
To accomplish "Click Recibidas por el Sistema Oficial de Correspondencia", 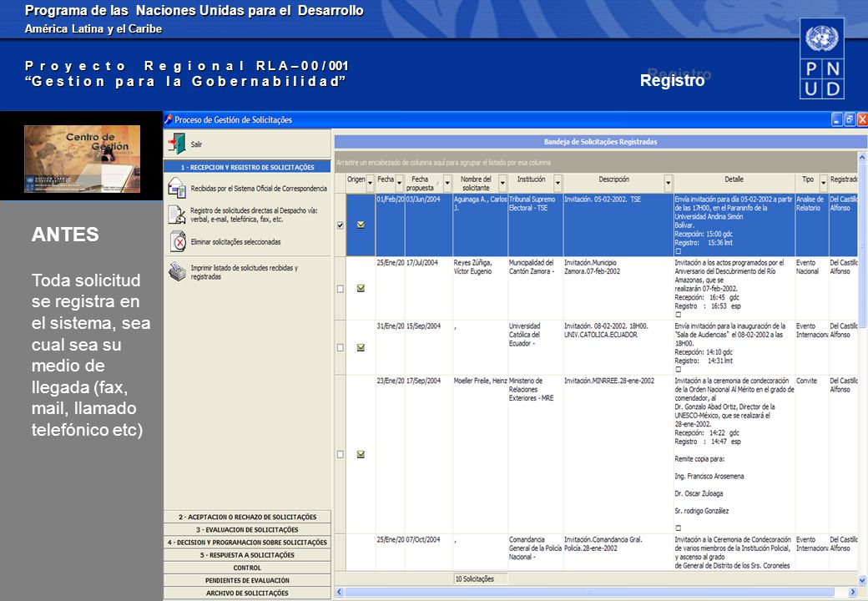I will click(259, 188).
